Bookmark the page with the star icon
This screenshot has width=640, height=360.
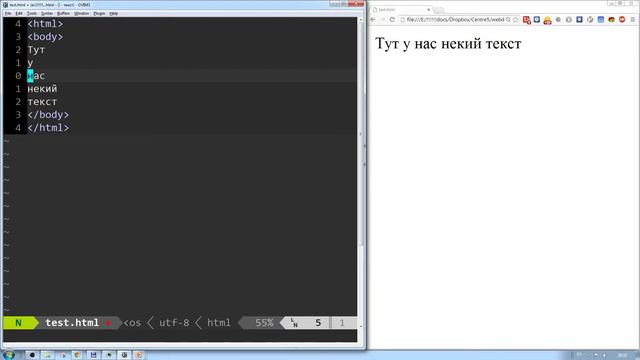coord(516,20)
